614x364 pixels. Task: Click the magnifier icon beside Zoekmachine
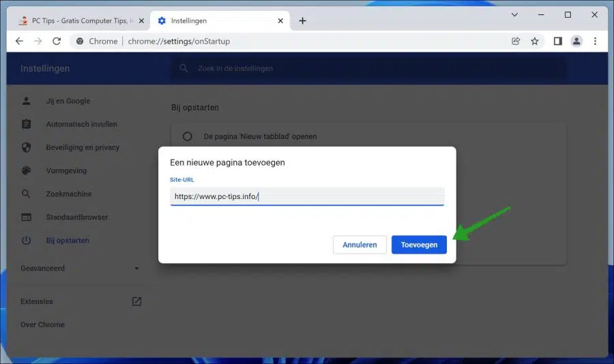tap(26, 194)
